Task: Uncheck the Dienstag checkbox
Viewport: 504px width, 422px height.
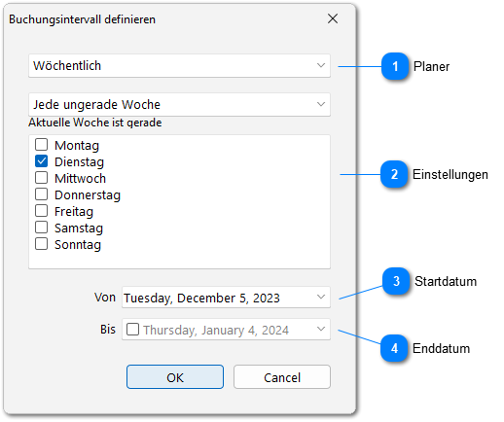Action: click(x=42, y=161)
